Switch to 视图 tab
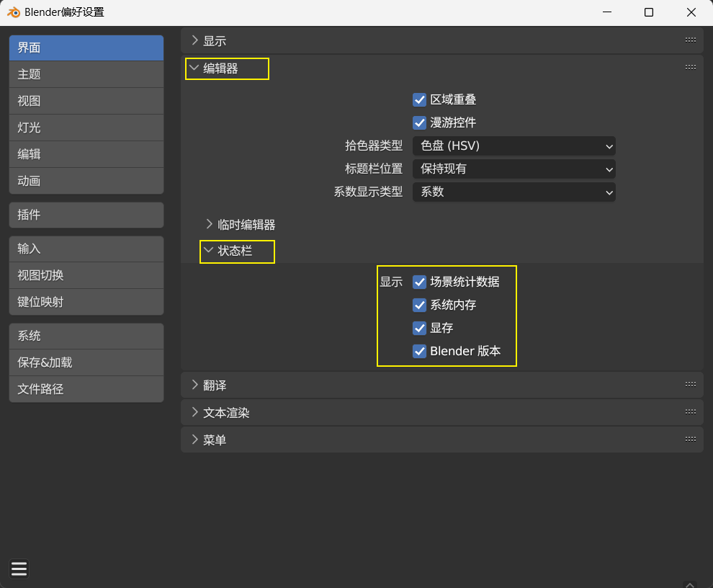This screenshot has height=588, width=713. [x=86, y=101]
